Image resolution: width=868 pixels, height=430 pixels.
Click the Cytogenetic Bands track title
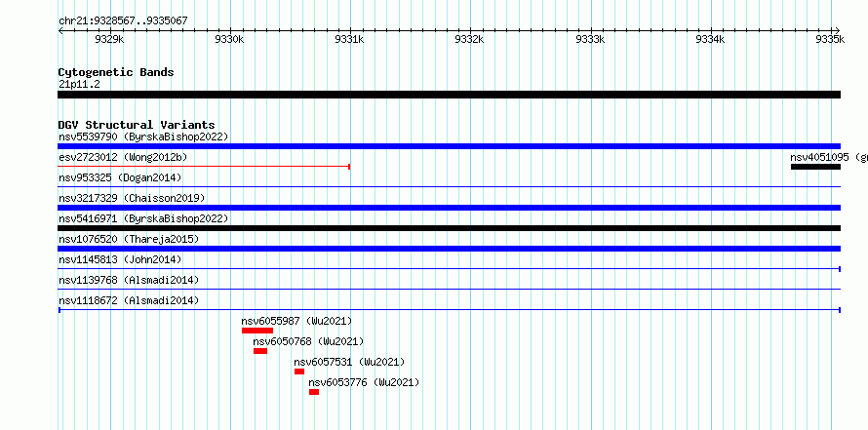[116, 72]
